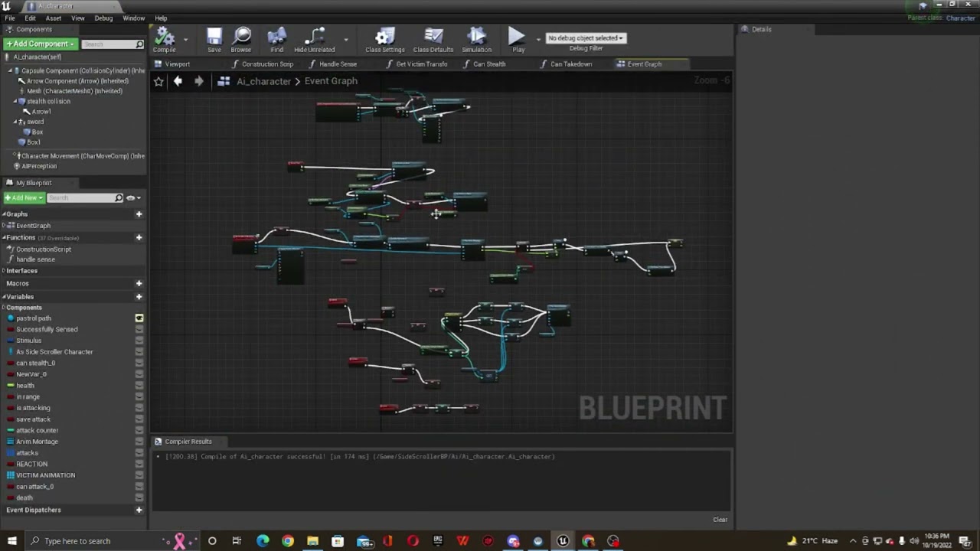Toggle the eye for Stimulus variable

(x=139, y=341)
